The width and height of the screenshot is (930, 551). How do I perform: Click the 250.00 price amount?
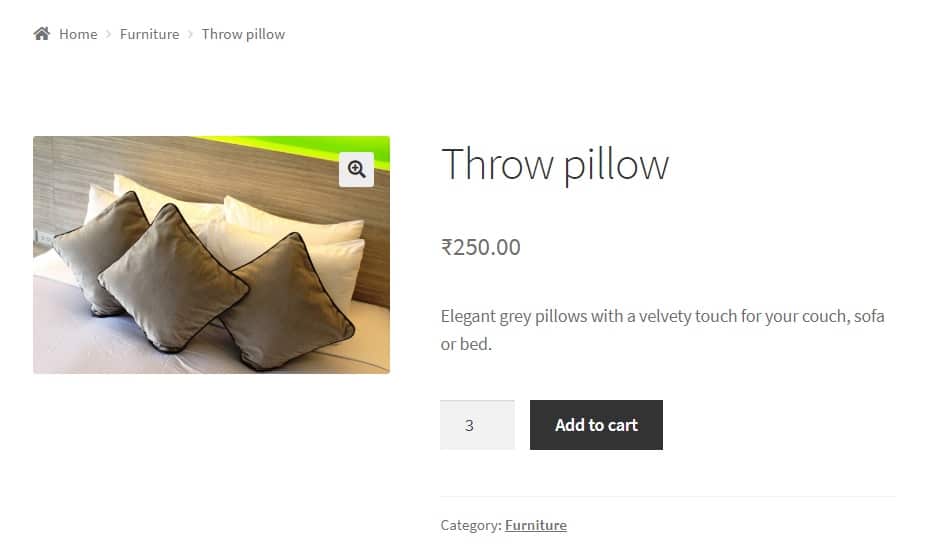[x=487, y=247]
